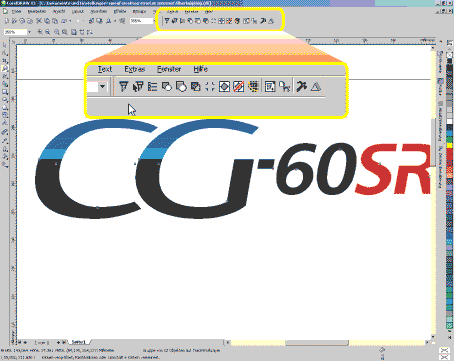Open the Layout menu

click(78, 11)
